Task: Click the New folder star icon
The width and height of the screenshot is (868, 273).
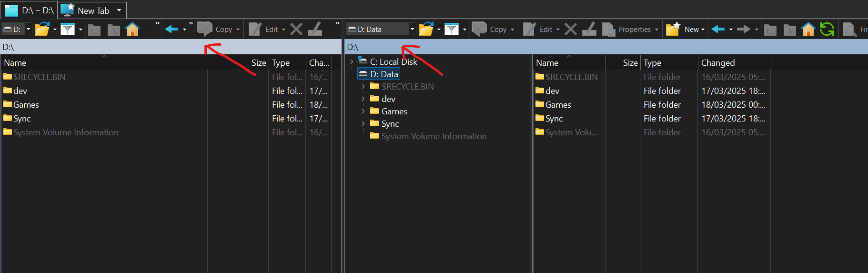Action: 673,30
